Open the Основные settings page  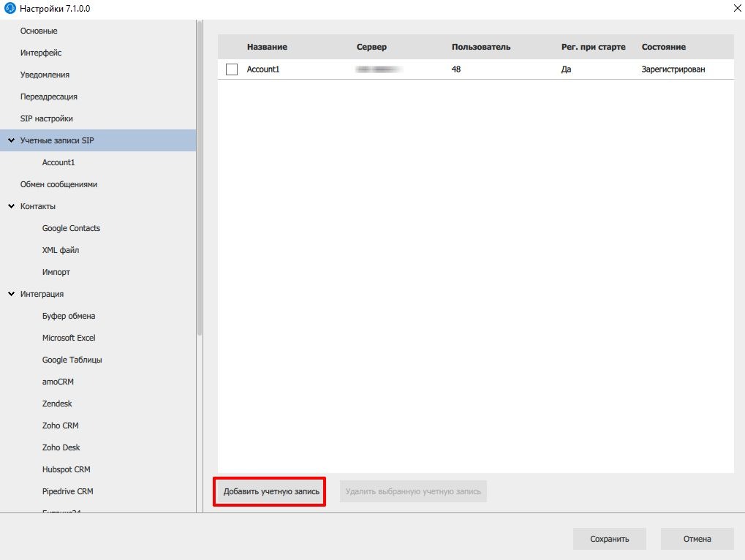39,31
